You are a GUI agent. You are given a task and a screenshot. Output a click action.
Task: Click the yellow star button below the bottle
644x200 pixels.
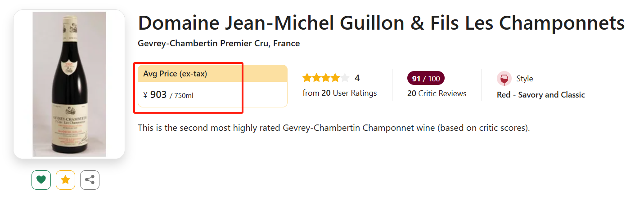[x=65, y=180]
